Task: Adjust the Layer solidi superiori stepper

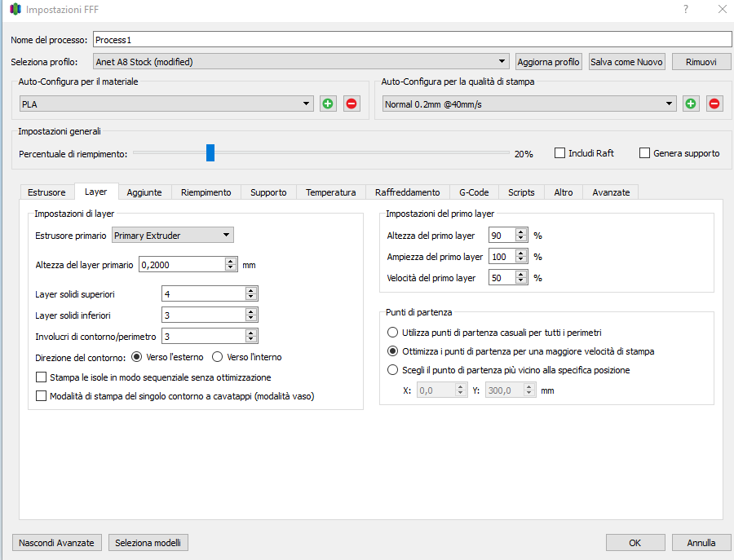Action: [251, 293]
